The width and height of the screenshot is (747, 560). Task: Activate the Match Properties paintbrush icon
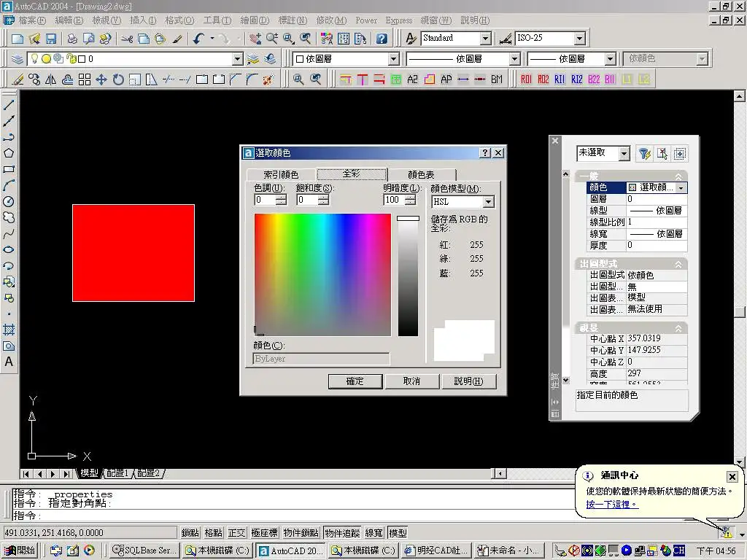click(177, 39)
